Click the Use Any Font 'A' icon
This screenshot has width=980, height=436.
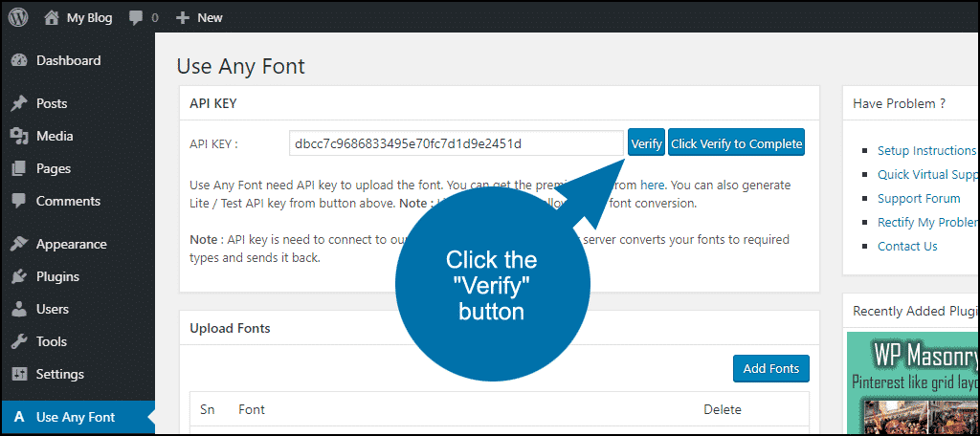click(x=19, y=417)
